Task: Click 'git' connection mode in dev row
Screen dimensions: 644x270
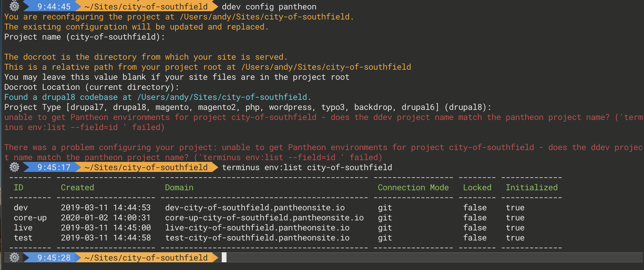Action: [385, 208]
